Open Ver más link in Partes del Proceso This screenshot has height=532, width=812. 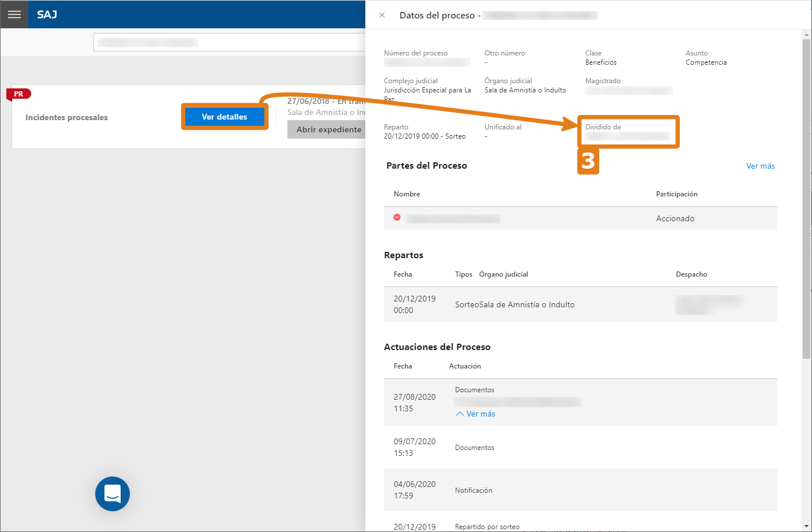[x=761, y=166]
